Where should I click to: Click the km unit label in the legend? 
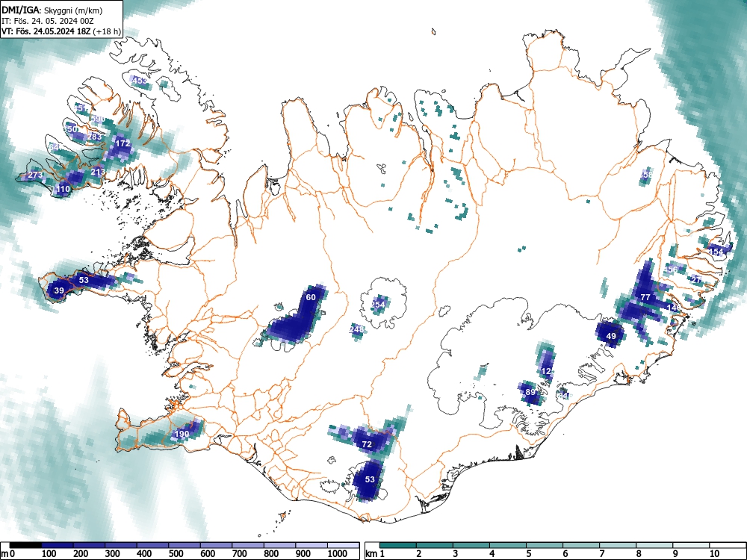pyautogui.click(x=371, y=554)
